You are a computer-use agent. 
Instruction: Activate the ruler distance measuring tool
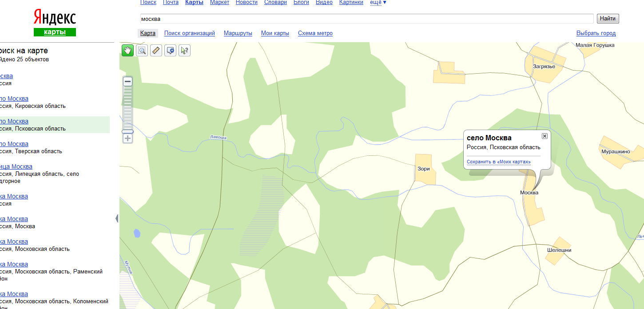click(x=156, y=51)
